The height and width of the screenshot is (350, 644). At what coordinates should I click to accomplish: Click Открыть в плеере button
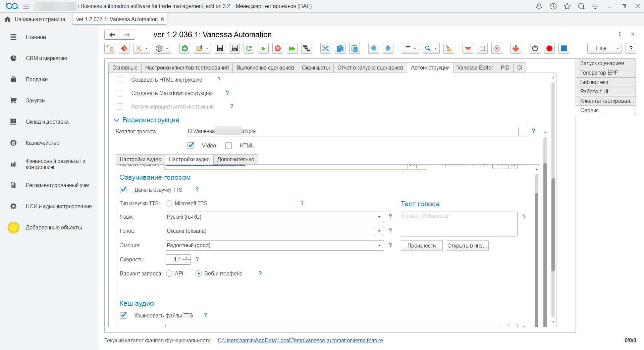(468, 246)
